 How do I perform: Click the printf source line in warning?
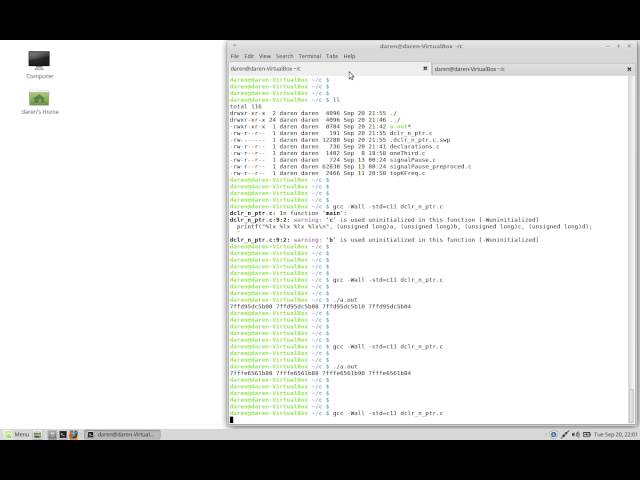[414, 227]
